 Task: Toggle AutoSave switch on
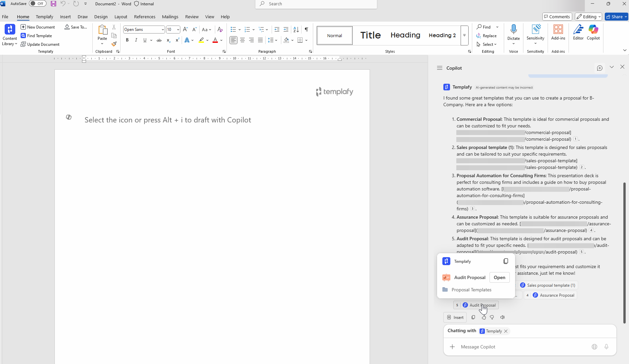point(38,4)
